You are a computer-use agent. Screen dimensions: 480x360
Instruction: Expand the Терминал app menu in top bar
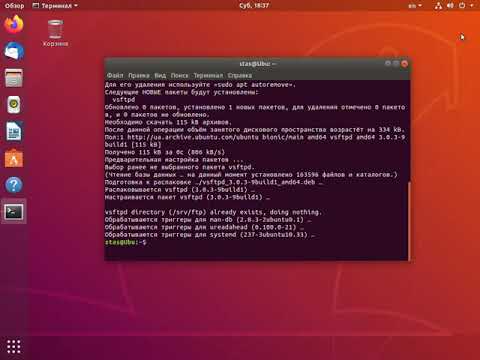coord(55,6)
